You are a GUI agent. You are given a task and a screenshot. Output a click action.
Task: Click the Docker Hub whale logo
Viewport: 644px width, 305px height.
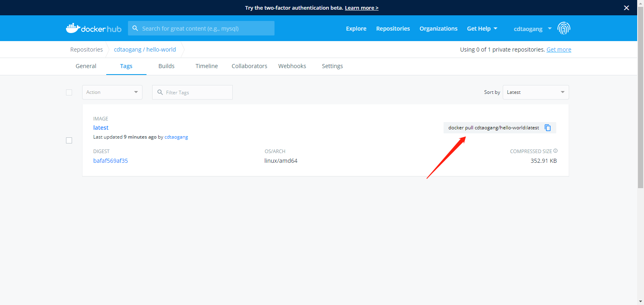click(93, 28)
